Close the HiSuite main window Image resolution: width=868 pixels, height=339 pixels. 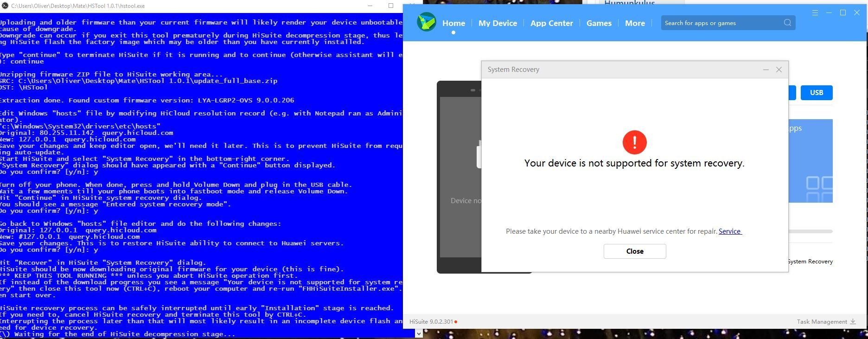click(857, 13)
